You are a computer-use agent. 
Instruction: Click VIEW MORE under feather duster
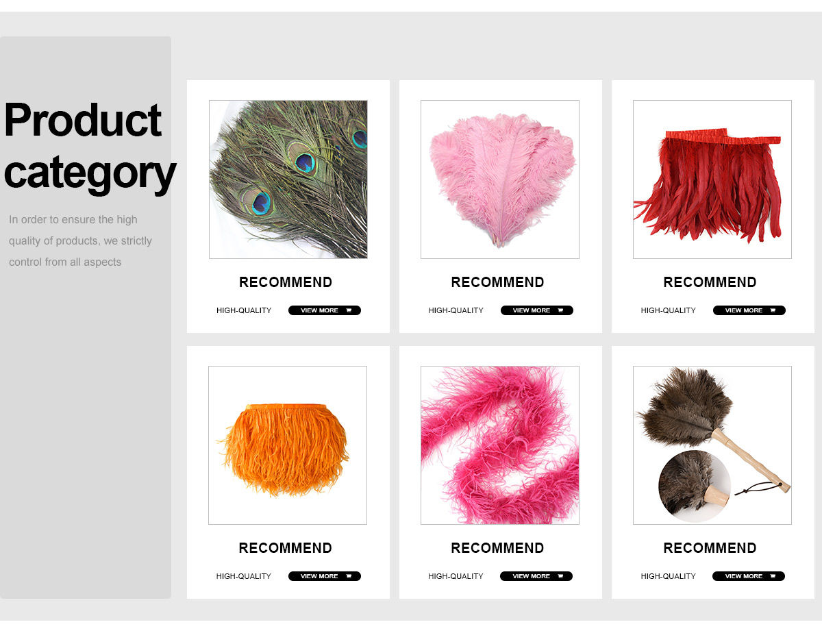click(x=749, y=576)
